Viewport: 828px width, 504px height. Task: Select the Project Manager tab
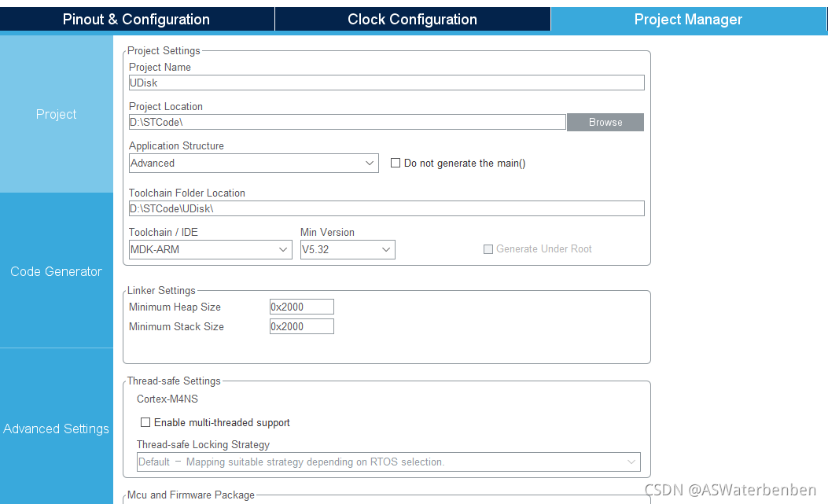(x=688, y=19)
